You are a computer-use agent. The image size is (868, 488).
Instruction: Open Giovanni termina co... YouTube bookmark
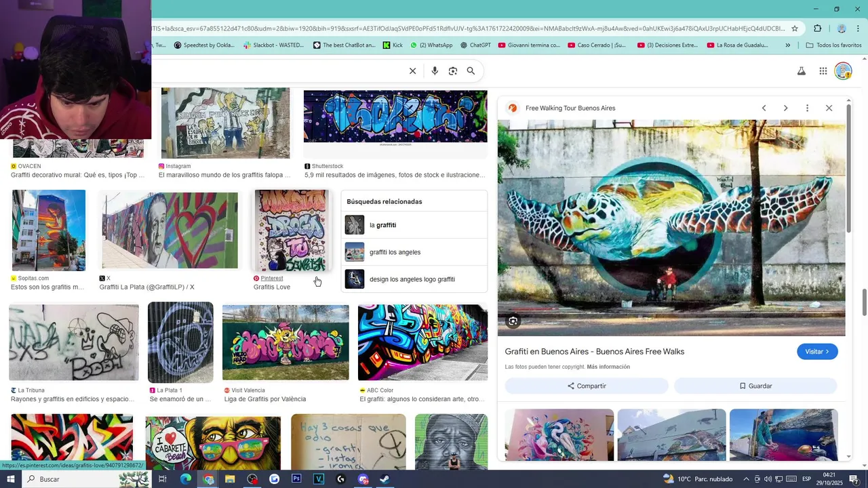[529, 45]
